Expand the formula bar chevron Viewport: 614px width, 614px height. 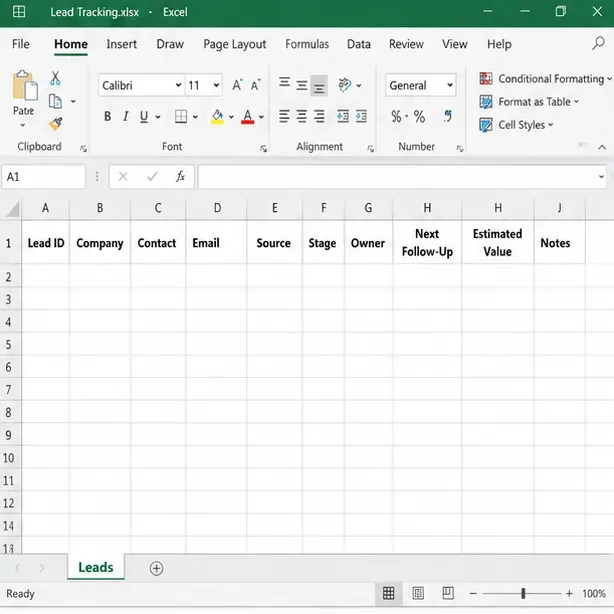(601, 177)
